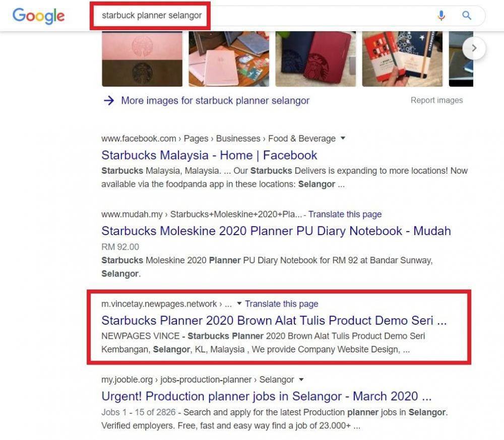Start voice search with the microphone icon
This screenshot has width=504, height=440.
[x=442, y=15]
